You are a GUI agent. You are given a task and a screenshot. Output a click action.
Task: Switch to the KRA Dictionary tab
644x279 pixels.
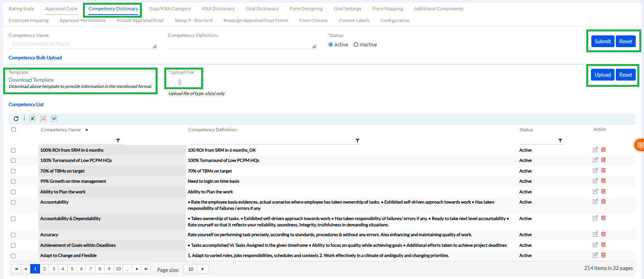pos(218,9)
